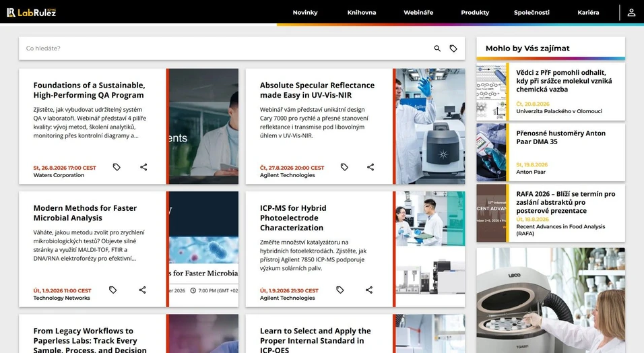Open the Vědci z PřF article thumbnail
644x353 pixels.
pos(491,92)
